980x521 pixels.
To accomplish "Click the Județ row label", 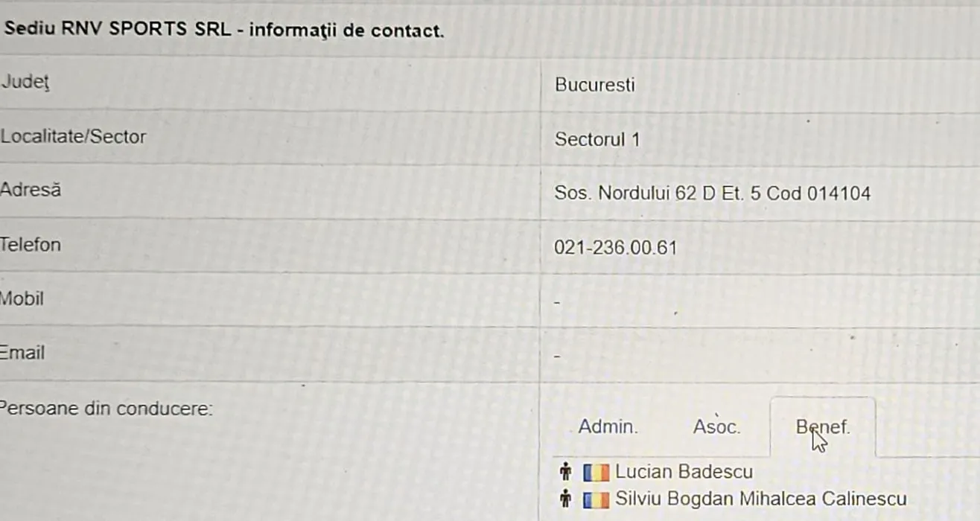I will coord(25,82).
